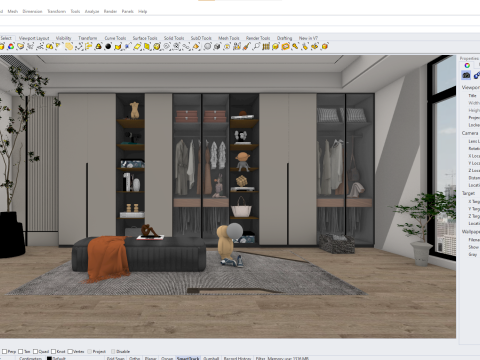Viewport: 480px width, 360px height.
Task: Open the Help menu
Action: tap(142, 11)
